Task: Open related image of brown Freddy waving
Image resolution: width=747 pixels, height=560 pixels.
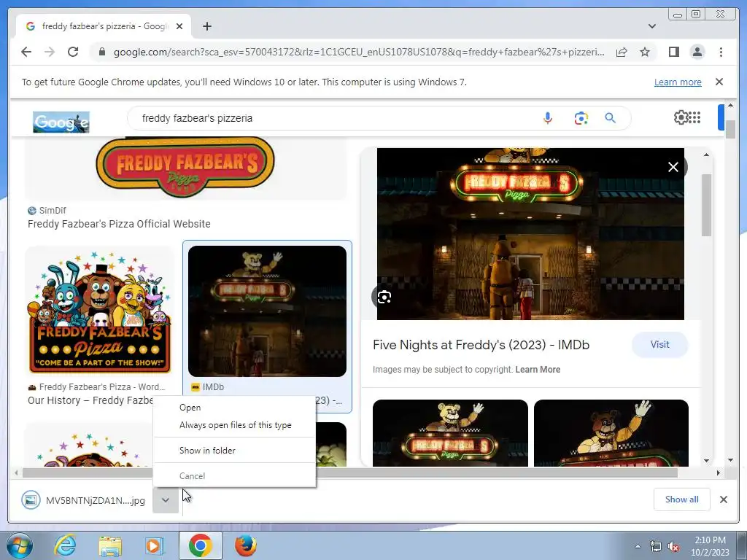Action: (611, 433)
